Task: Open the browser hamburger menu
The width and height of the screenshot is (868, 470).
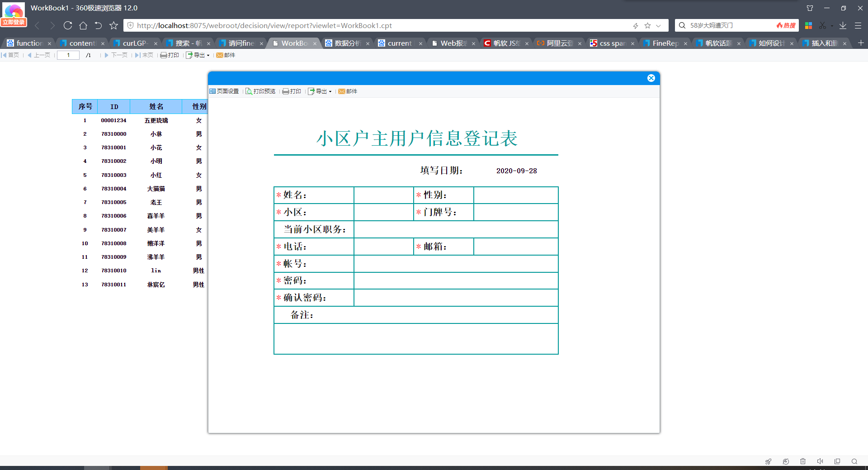Action: (858, 25)
